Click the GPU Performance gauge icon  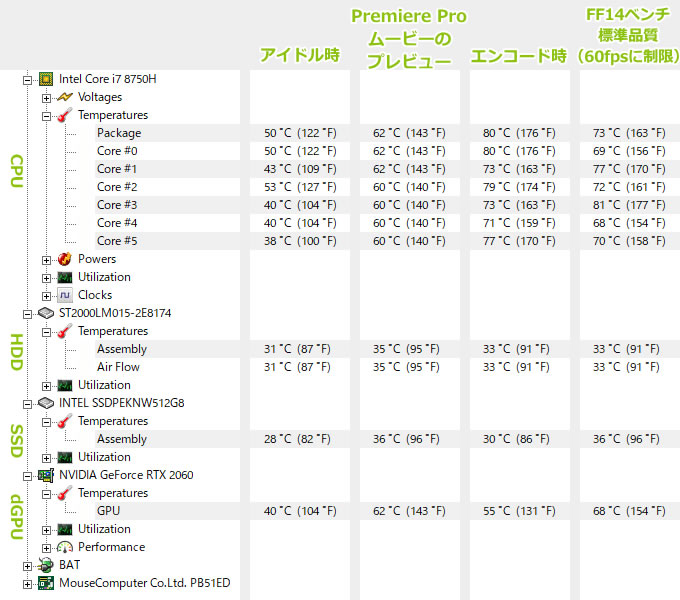click(64, 547)
